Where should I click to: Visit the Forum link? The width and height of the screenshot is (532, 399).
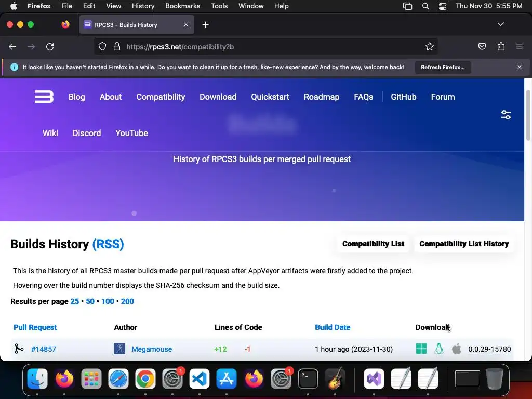click(443, 97)
